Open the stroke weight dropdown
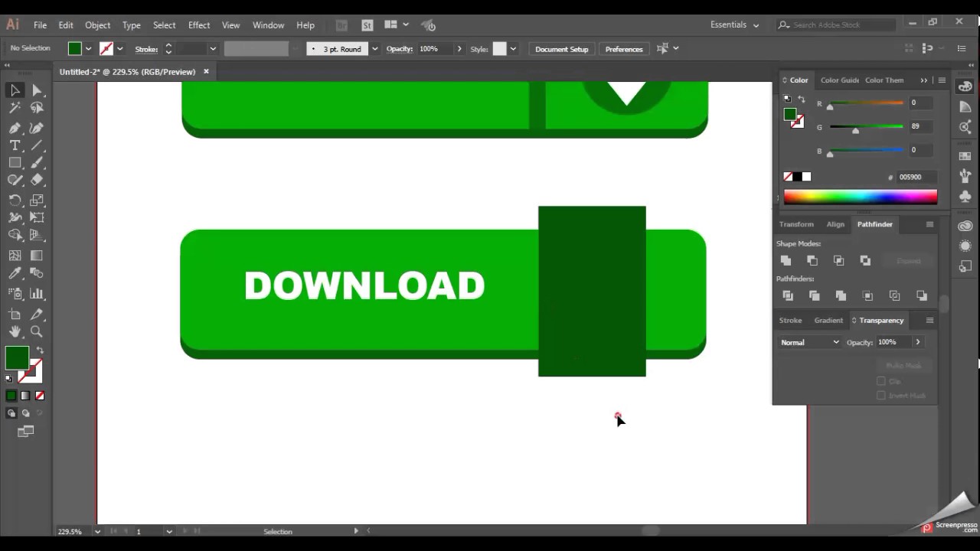Image resolution: width=980 pixels, height=551 pixels. (213, 49)
